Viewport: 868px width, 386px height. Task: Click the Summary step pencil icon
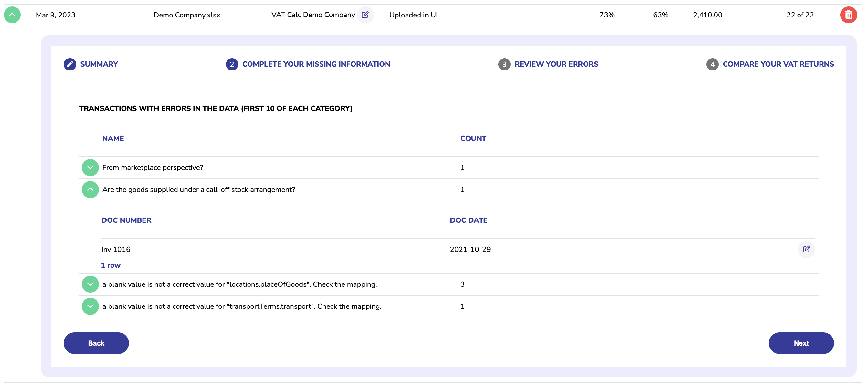tap(70, 64)
